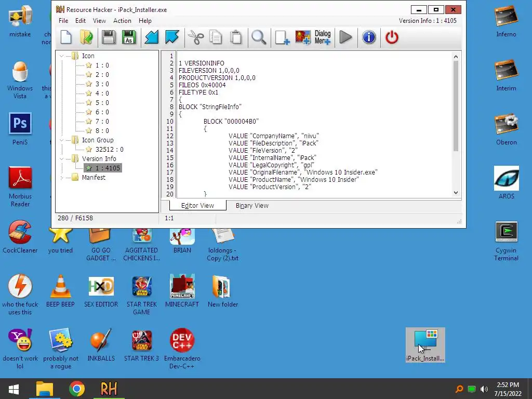Click the red power exit icon
The height and width of the screenshot is (399, 532).
coord(392,37)
